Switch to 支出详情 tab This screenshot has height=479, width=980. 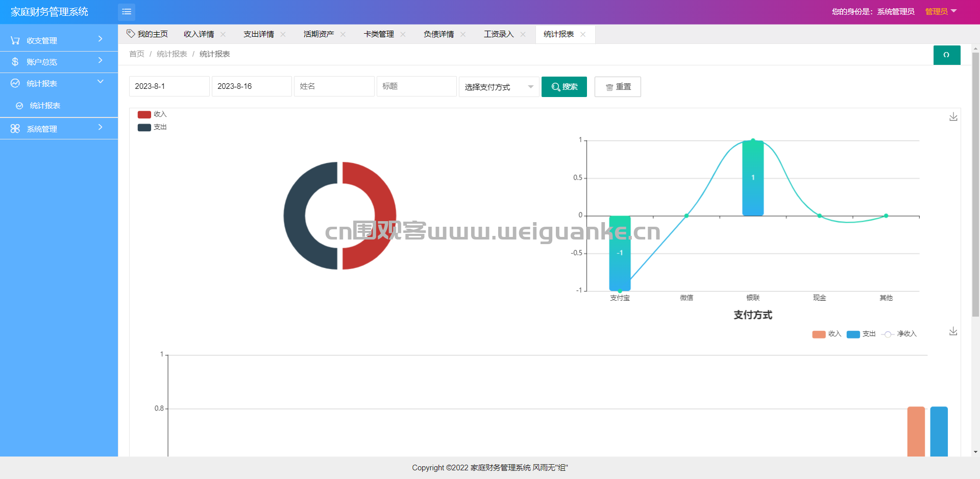[259, 34]
